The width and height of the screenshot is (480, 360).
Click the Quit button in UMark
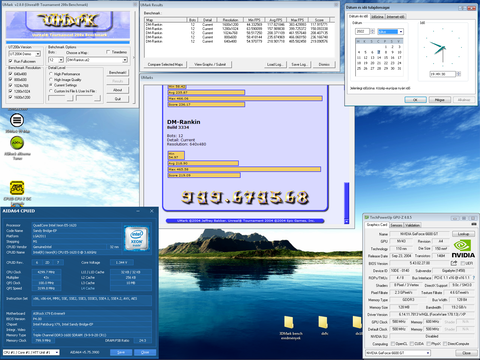118,99
